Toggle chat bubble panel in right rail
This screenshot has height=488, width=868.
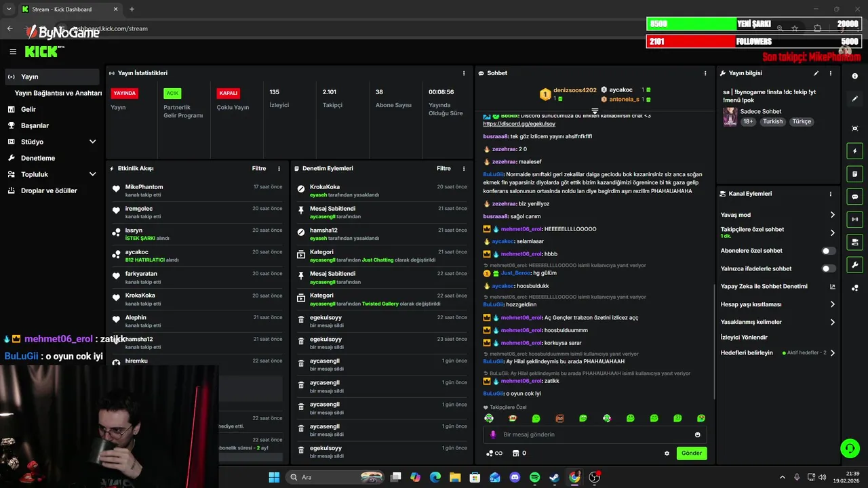pyautogui.click(x=855, y=197)
